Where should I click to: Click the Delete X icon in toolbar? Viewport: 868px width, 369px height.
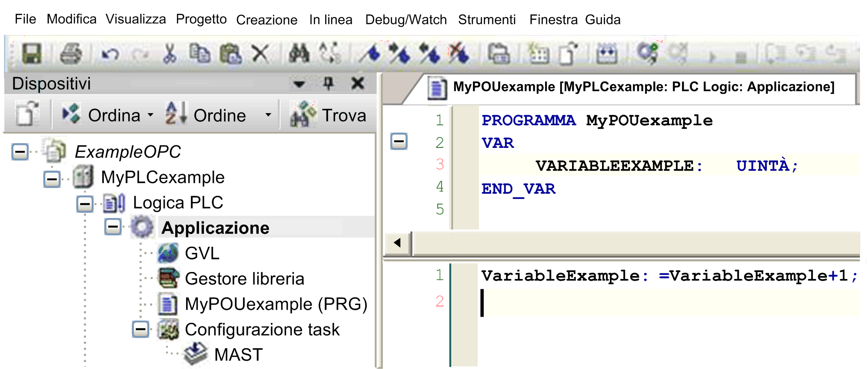pyautogui.click(x=260, y=54)
